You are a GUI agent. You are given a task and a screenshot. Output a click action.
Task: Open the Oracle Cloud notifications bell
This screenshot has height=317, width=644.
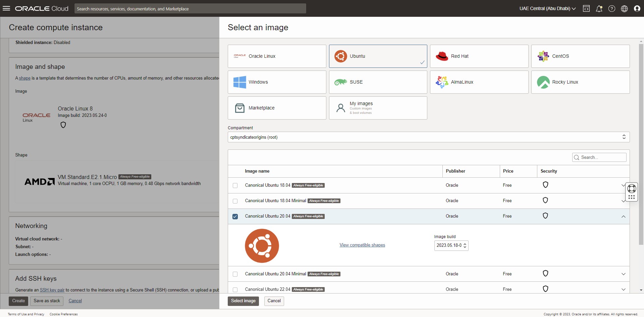click(x=599, y=8)
